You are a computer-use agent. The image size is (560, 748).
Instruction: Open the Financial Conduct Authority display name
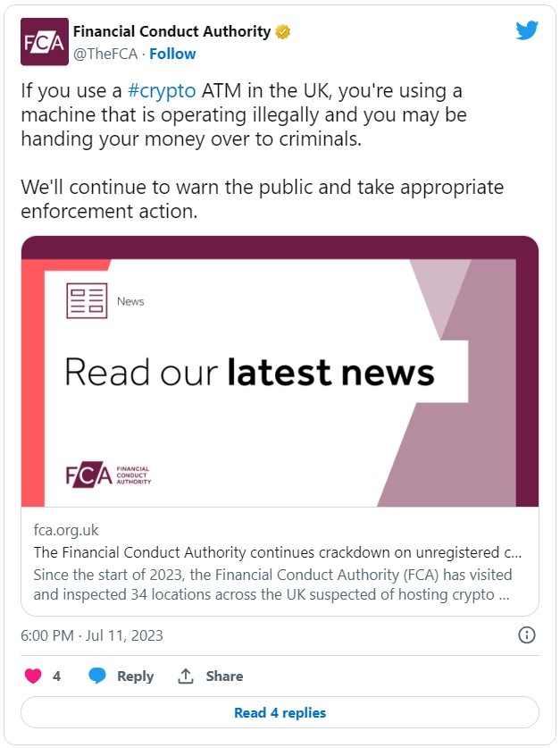pos(171,32)
